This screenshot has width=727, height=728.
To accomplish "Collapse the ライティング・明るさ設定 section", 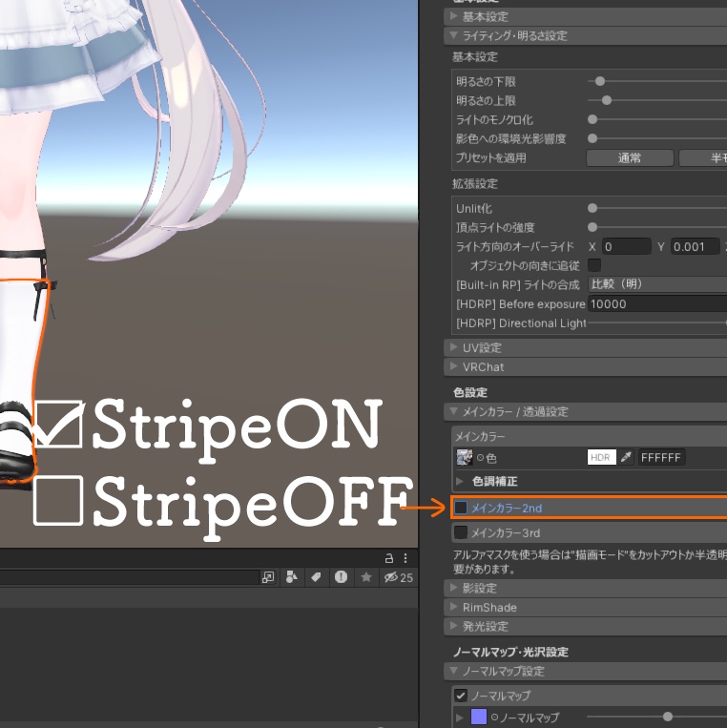I will (x=453, y=35).
